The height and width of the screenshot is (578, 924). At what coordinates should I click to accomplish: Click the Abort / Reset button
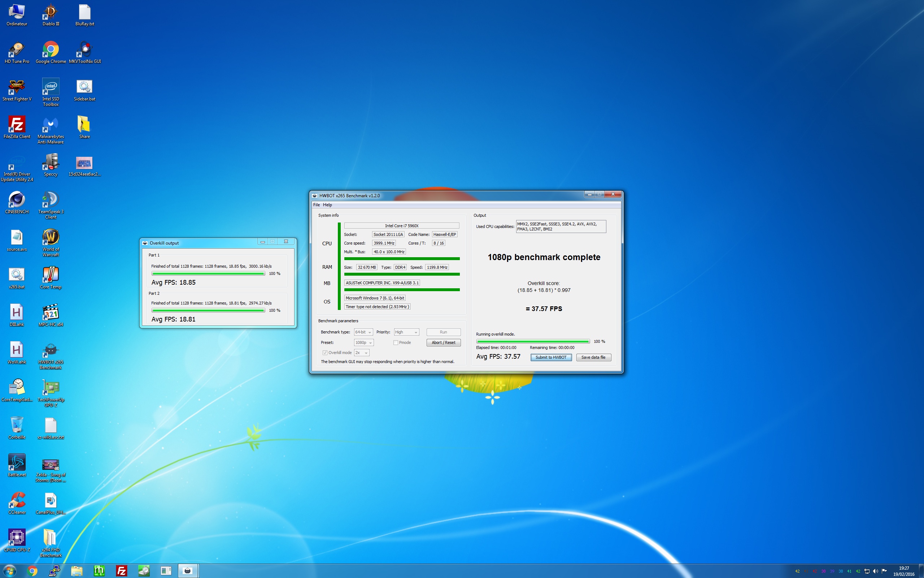(x=443, y=342)
